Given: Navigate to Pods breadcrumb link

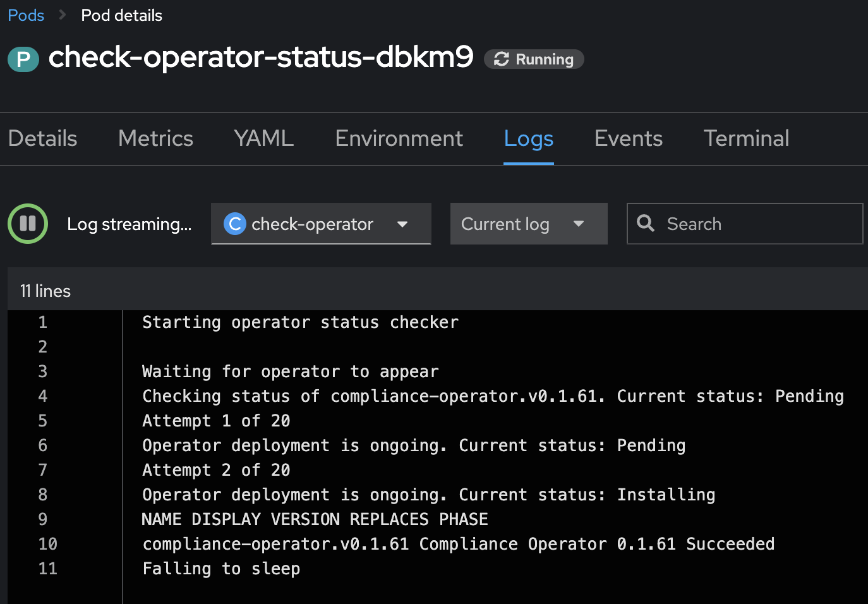Looking at the screenshot, I should pos(26,15).
